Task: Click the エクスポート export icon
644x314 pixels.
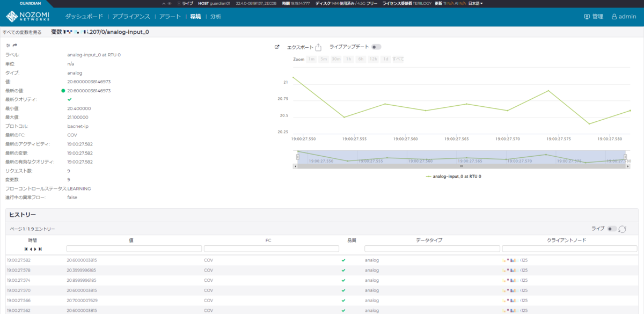Action: (318, 47)
